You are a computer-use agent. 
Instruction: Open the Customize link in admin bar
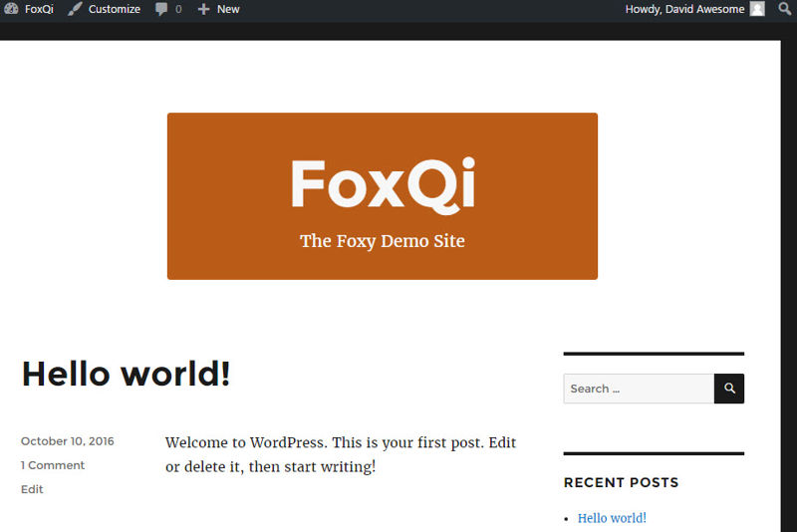click(x=115, y=9)
